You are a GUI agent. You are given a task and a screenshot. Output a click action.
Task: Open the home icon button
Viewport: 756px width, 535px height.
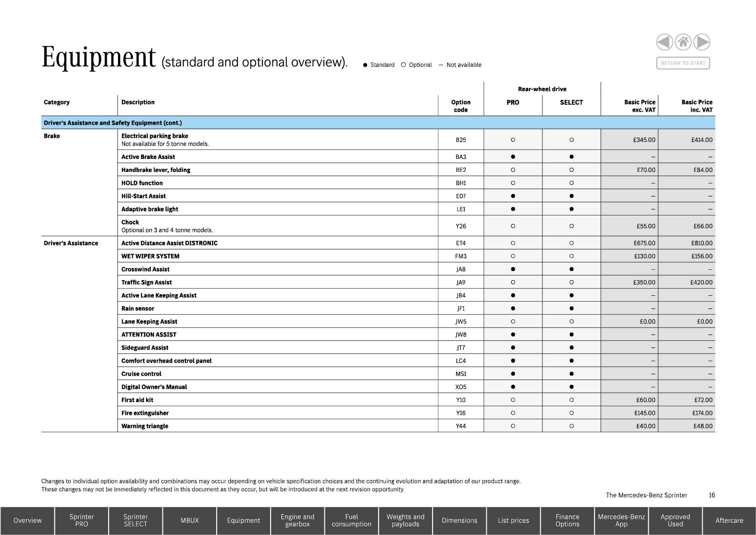(683, 42)
